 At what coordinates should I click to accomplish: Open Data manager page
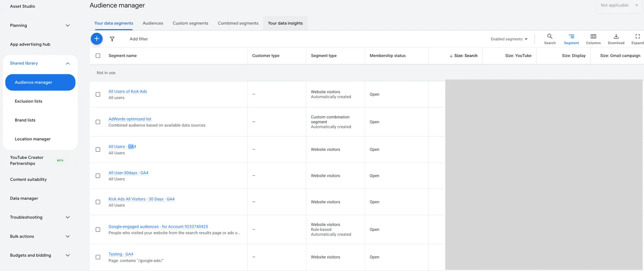[24, 199]
